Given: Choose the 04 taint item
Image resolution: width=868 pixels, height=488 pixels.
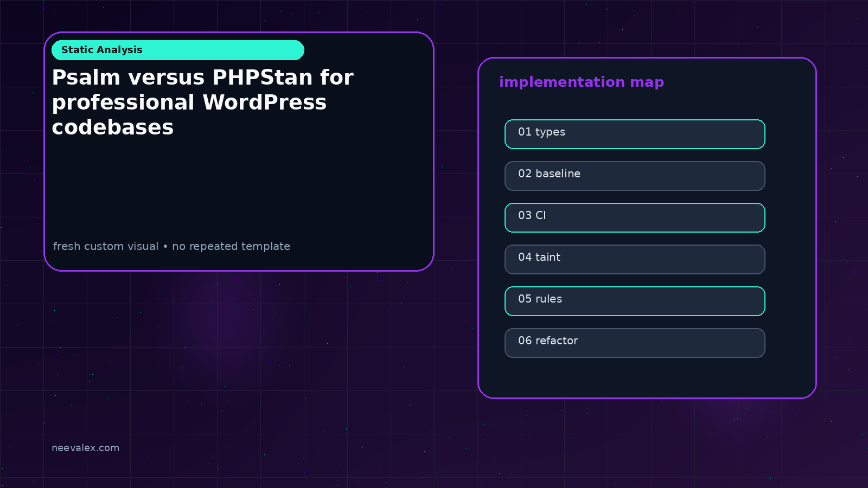Looking at the screenshot, I should pyautogui.click(x=635, y=259).
